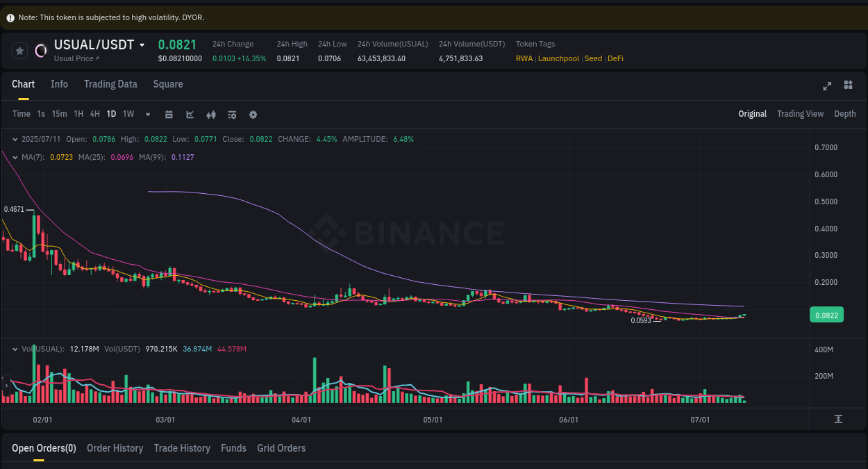Collapse the volume indicator row
The height and width of the screenshot is (469, 868).
[x=15, y=348]
